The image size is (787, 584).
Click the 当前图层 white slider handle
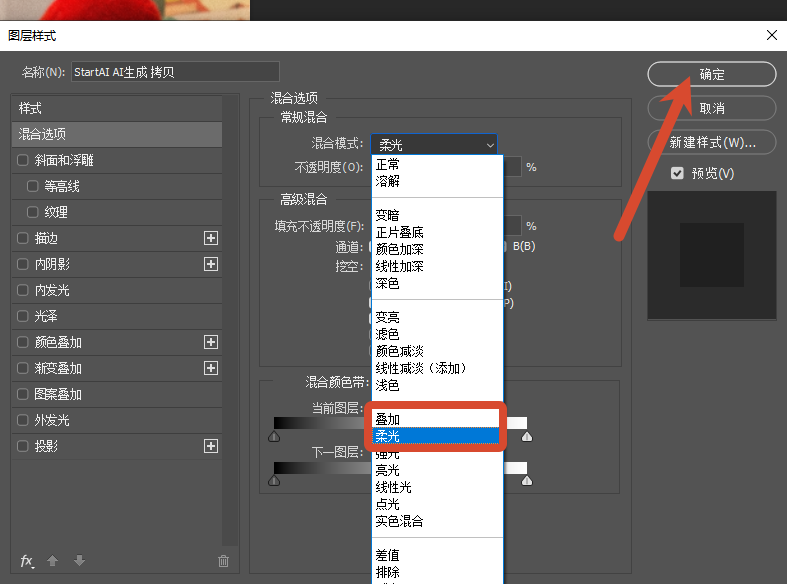pos(527,437)
